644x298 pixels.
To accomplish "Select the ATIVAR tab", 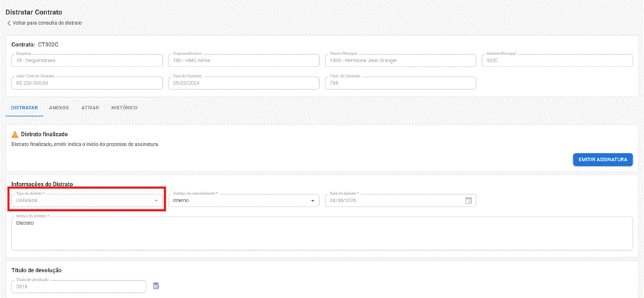I will click(90, 108).
